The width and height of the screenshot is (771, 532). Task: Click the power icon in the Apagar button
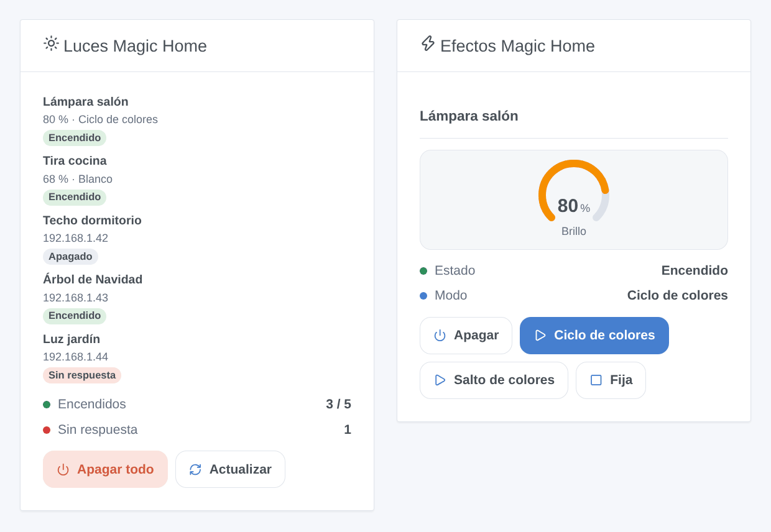pyautogui.click(x=440, y=336)
